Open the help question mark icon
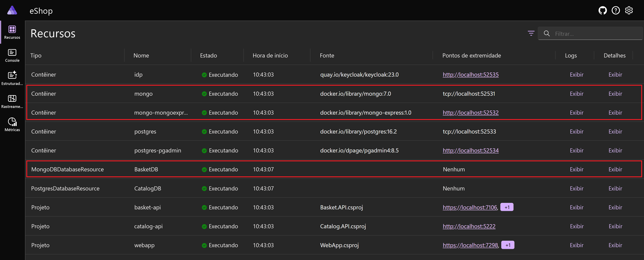644x260 pixels. pos(616,11)
